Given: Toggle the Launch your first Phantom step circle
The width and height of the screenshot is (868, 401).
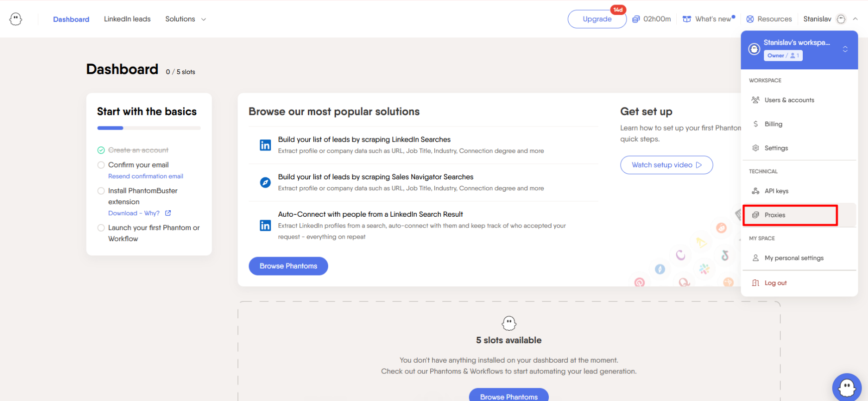Looking at the screenshot, I should [x=101, y=228].
